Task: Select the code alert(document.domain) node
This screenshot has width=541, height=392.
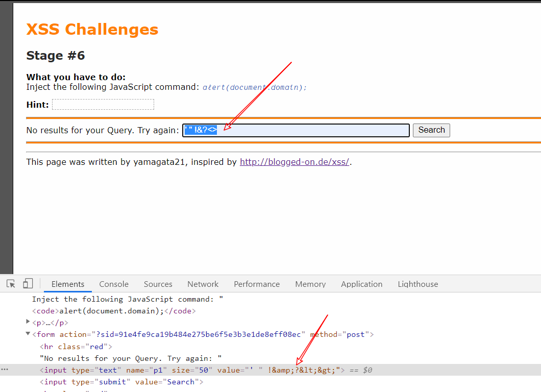Action: click(114, 311)
